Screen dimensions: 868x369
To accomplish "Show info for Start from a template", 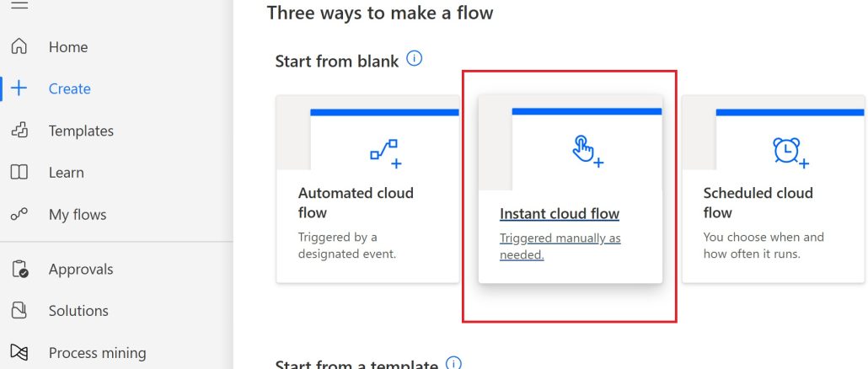I will point(453,363).
